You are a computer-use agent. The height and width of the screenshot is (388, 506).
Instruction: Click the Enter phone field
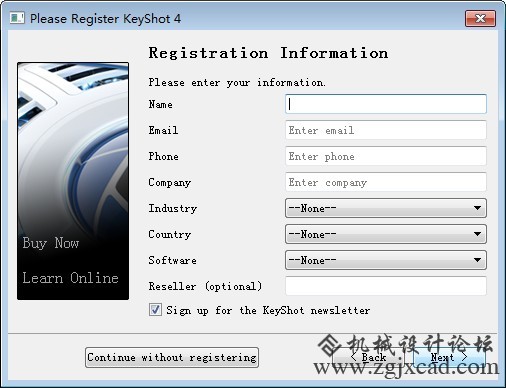pos(386,156)
